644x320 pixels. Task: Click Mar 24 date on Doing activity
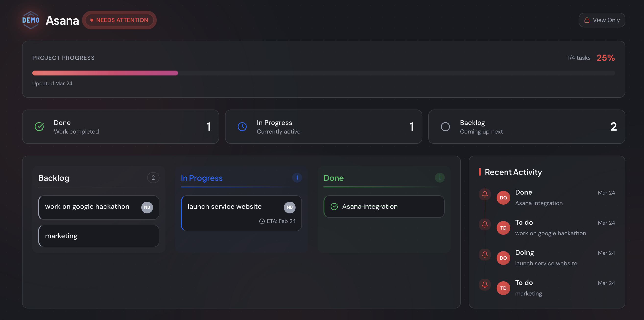point(606,253)
